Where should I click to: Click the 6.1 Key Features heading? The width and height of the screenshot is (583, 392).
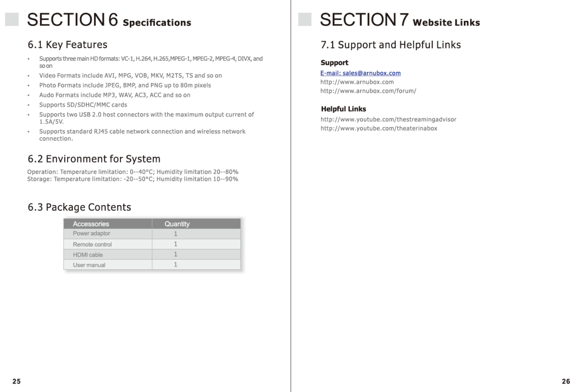click(67, 45)
